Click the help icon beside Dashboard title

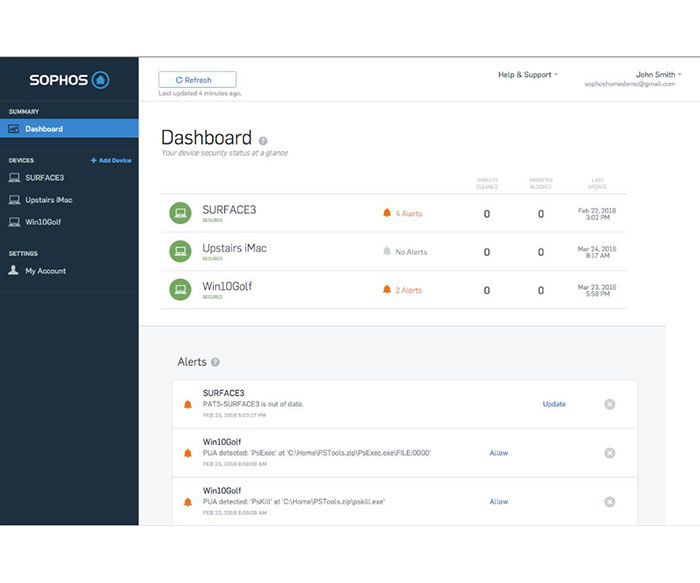[x=263, y=141]
